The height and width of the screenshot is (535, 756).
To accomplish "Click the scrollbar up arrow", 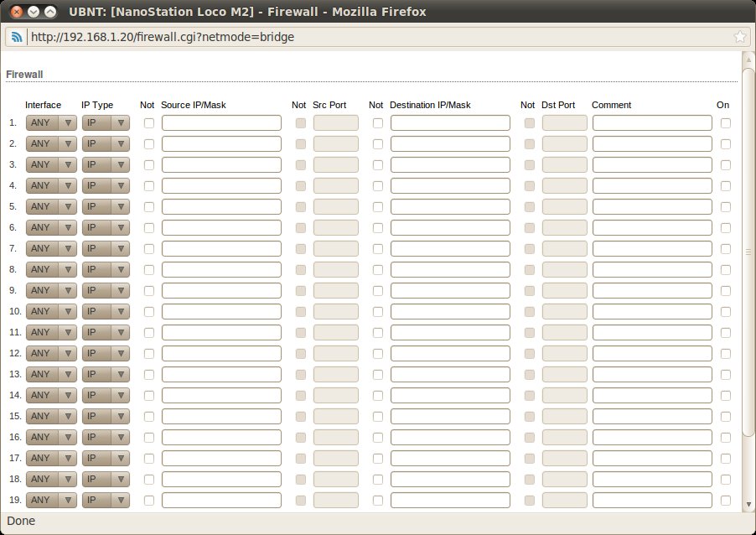I will pos(748,58).
